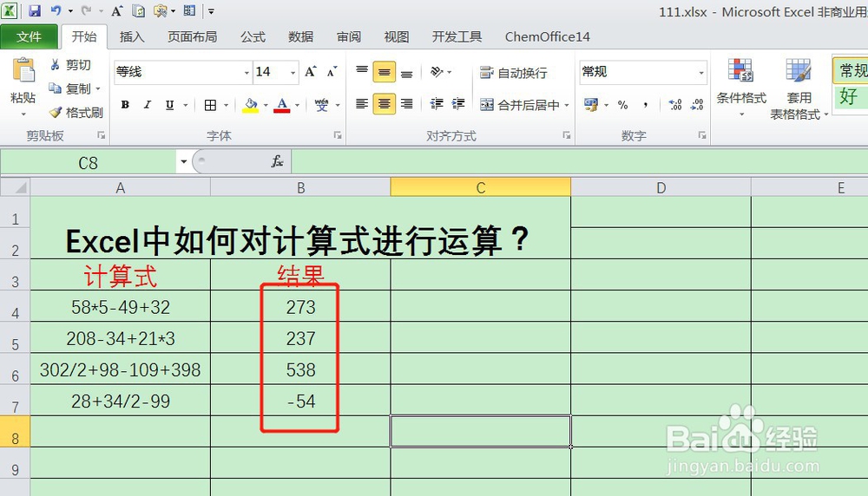Open the 数字 number dialog launcher
Image resolution: width=868 pixels, height=496 pixels.
702,135
